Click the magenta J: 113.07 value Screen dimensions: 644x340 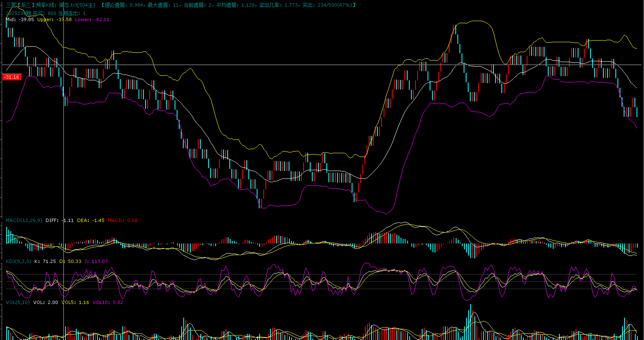click(96, 261)
